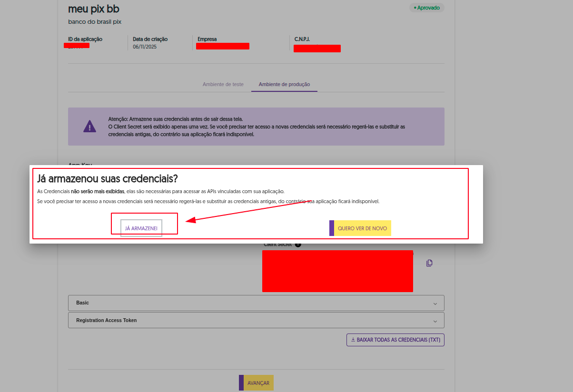Expand the Basic section chevron
Image resolution: width=573 pixels, height=392 pixels.
point(435,304)
